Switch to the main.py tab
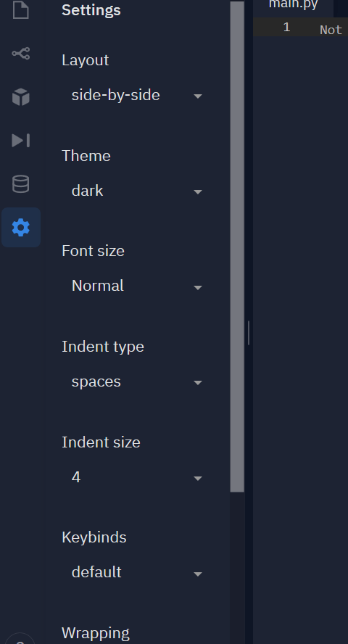The width and height of the screenshot is (348, 644). click(x=293, y=6)
